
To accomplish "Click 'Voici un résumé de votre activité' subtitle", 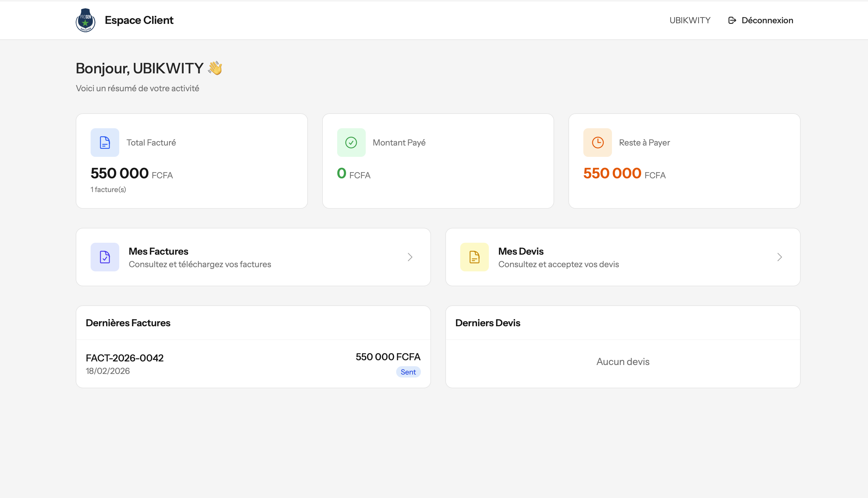I will 137,89.
